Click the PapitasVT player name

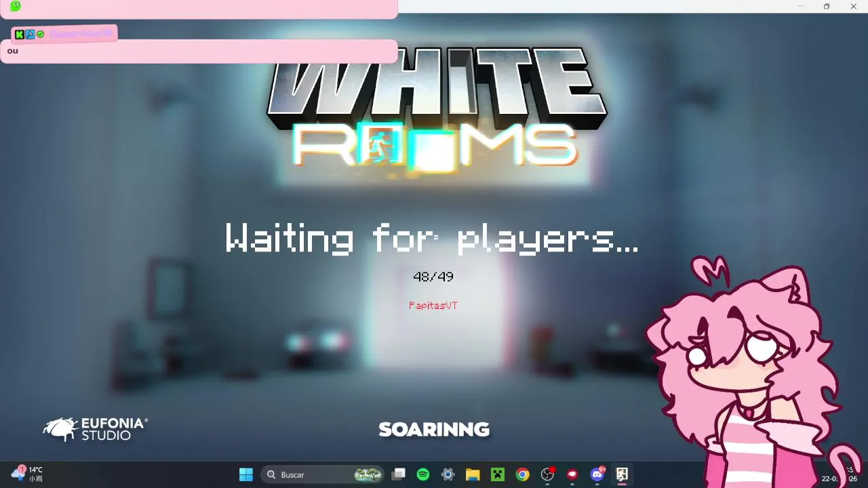(x=433, y=306)
